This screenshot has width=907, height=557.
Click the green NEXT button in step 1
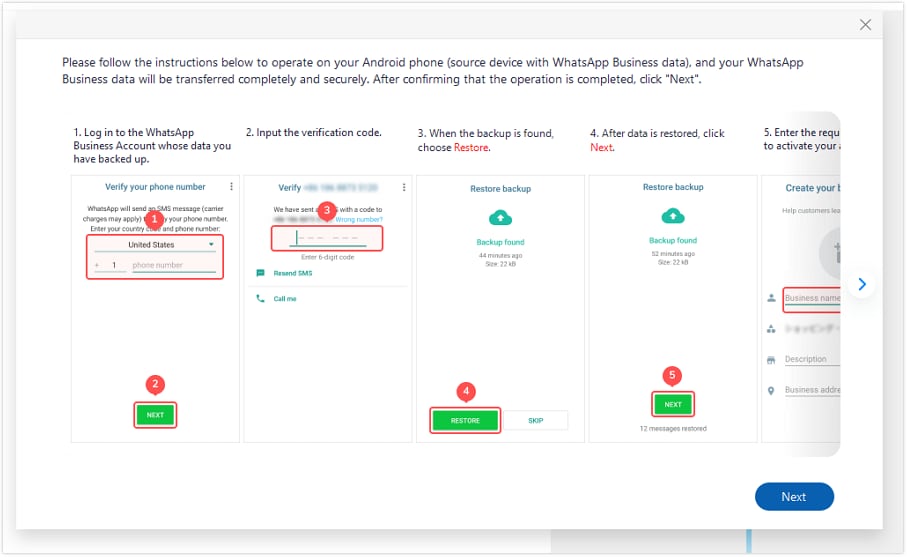point(155,415)
